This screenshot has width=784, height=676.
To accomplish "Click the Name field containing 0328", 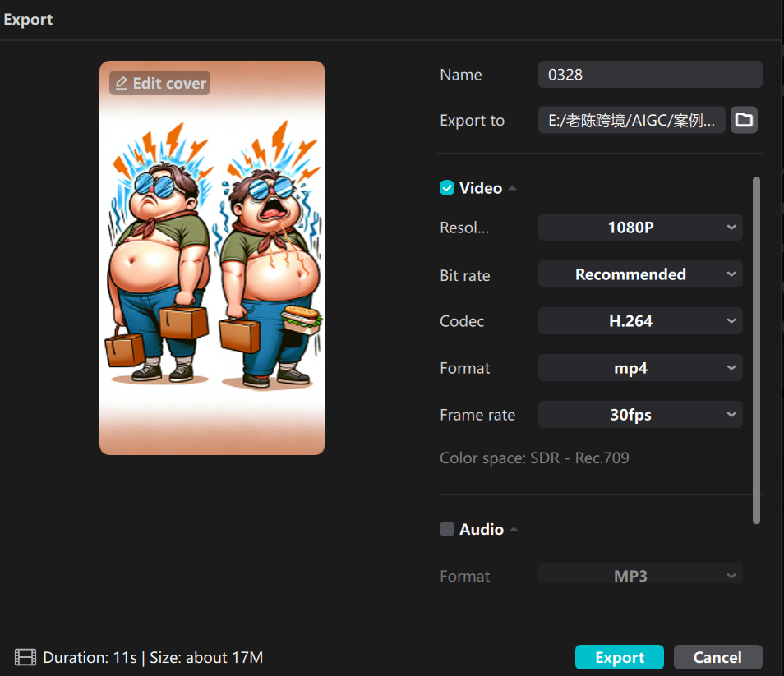I will coord(650,75).
